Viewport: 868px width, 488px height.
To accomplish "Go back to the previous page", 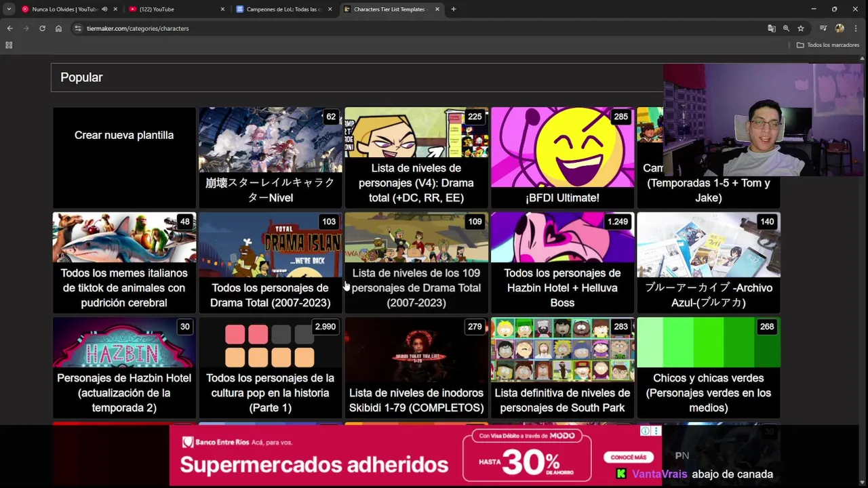I will click(x=9, y=28).
